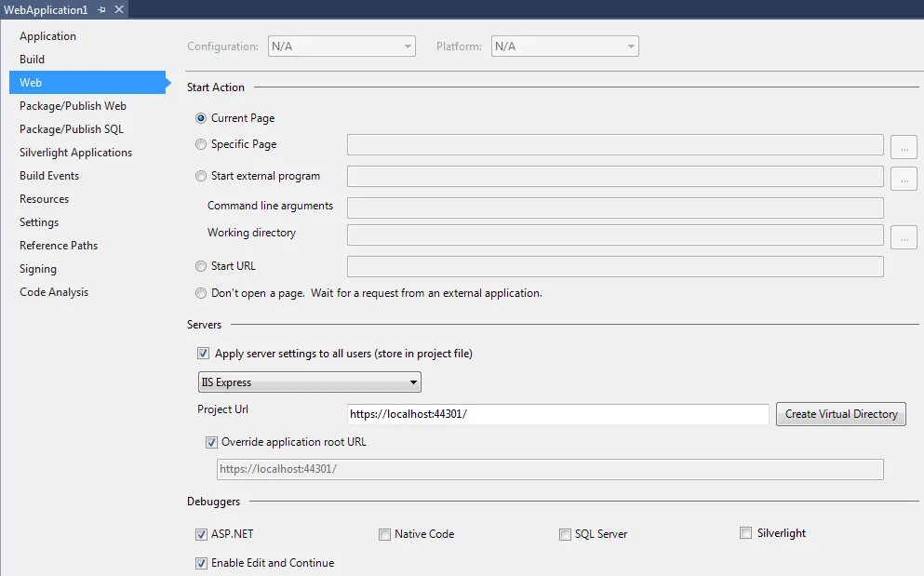
Task: Select the Start external program option
Action: click(x=201, y=176)
